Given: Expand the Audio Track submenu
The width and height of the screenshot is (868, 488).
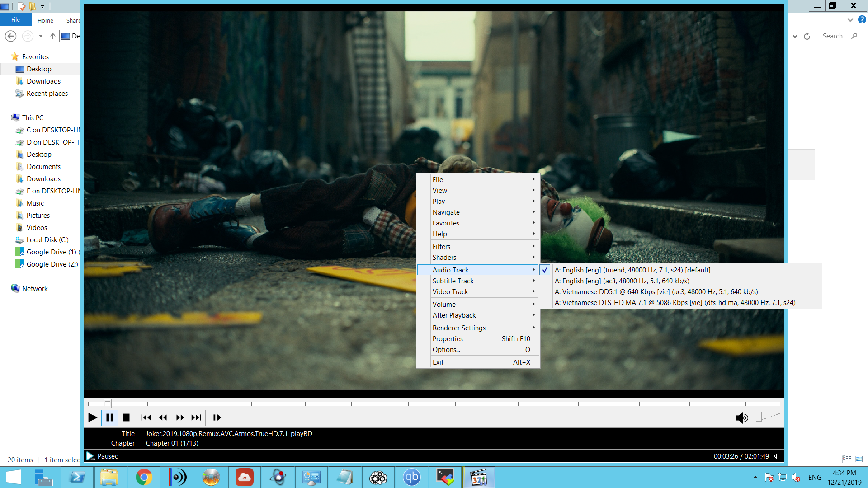Looking at the screenshot, I should [478, 270].
